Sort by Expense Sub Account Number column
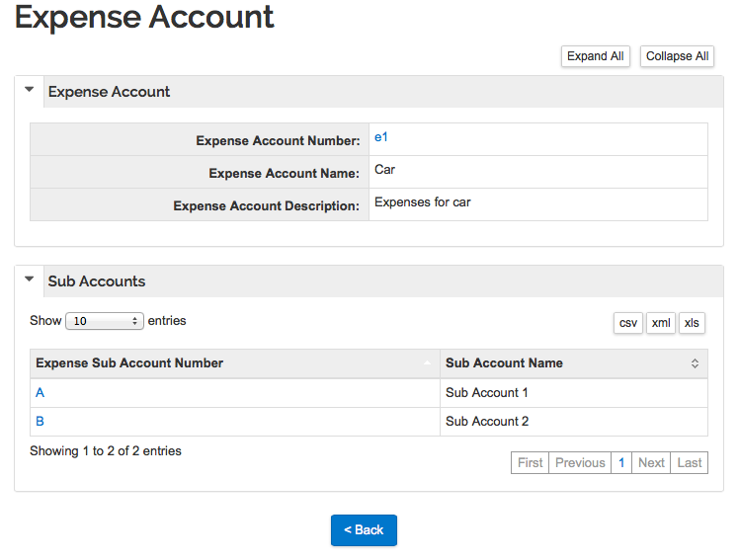This screenshot has width=739, height=560. (x=129, y=363)
